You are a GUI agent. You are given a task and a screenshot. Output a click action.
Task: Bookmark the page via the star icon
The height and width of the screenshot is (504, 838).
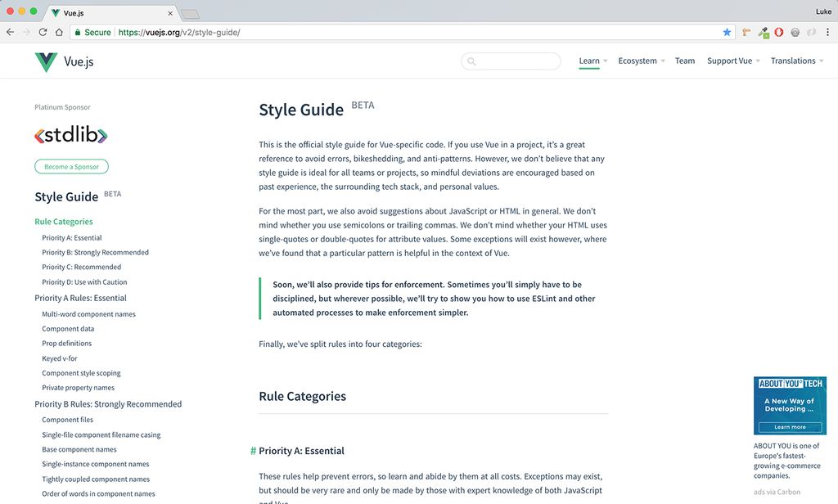point(727,32)
